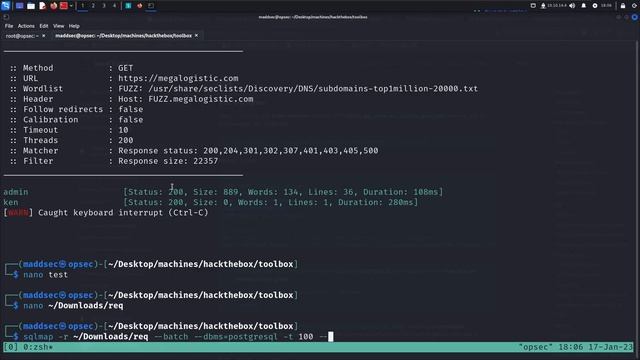The width and height of the screenshot is (640, 360).
Task: Click the lock screen icon
Action: 623,6
